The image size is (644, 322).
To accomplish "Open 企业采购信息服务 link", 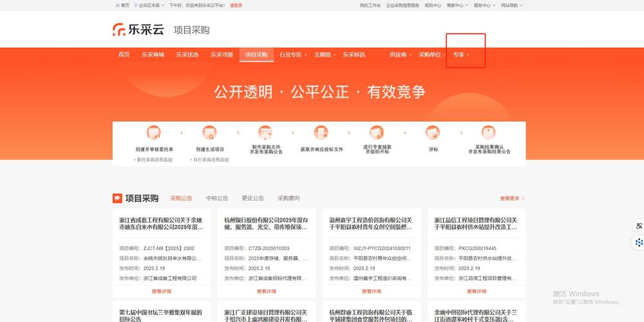I will click(x=402, y=5).
